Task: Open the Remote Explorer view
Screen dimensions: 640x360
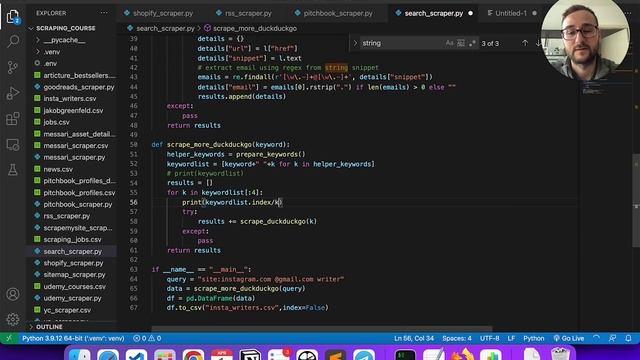Action: pos(13,144)
